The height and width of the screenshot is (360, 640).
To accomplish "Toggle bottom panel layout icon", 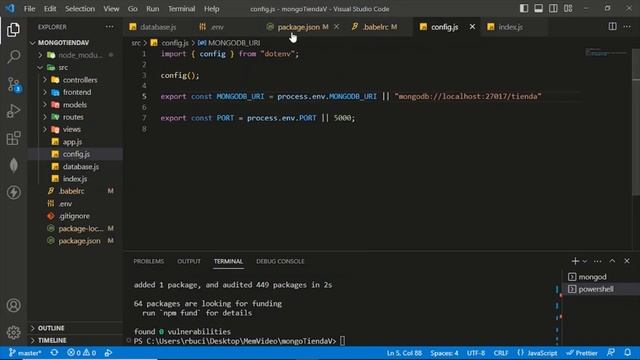I will point(538,9).
